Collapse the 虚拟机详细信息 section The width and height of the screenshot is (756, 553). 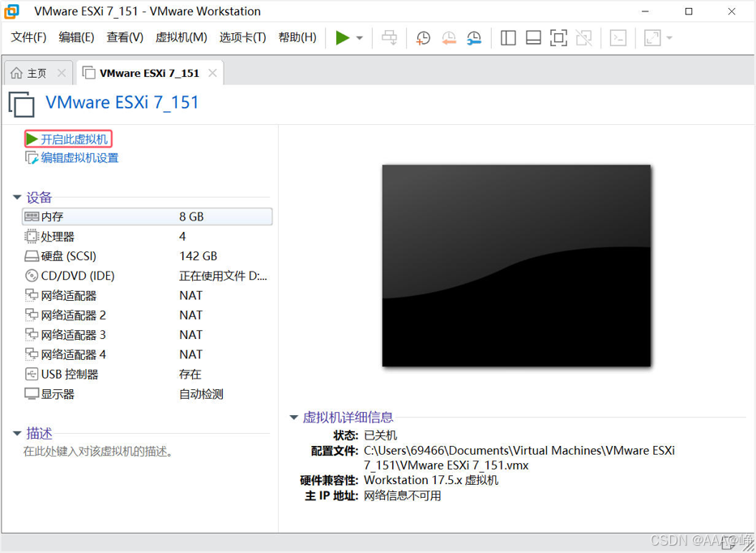[293, 418]
